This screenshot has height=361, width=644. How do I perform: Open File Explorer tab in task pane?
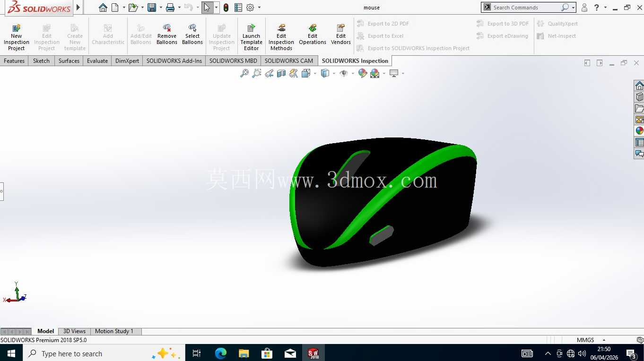click(639, 108)
